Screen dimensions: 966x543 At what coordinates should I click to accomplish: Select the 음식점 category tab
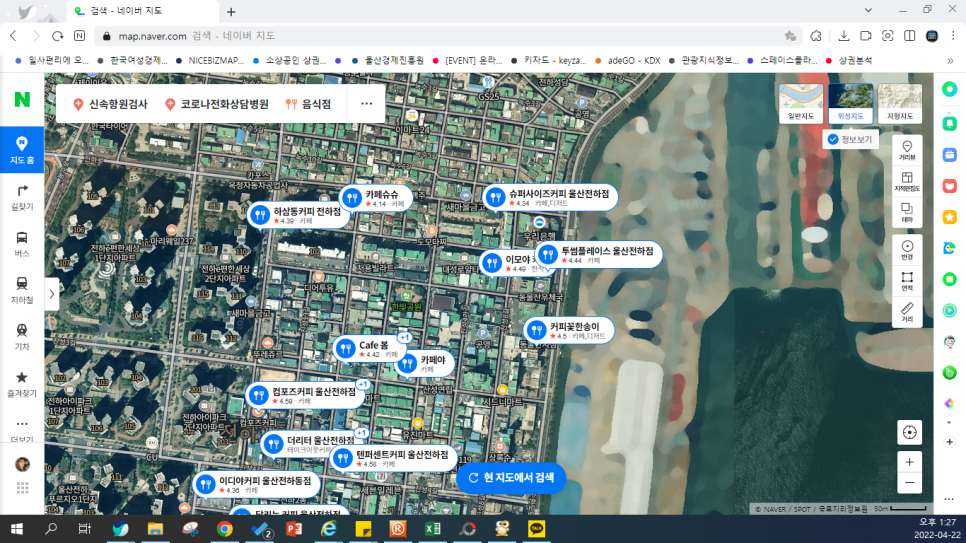pyautogui.click(x=308, y=103)
